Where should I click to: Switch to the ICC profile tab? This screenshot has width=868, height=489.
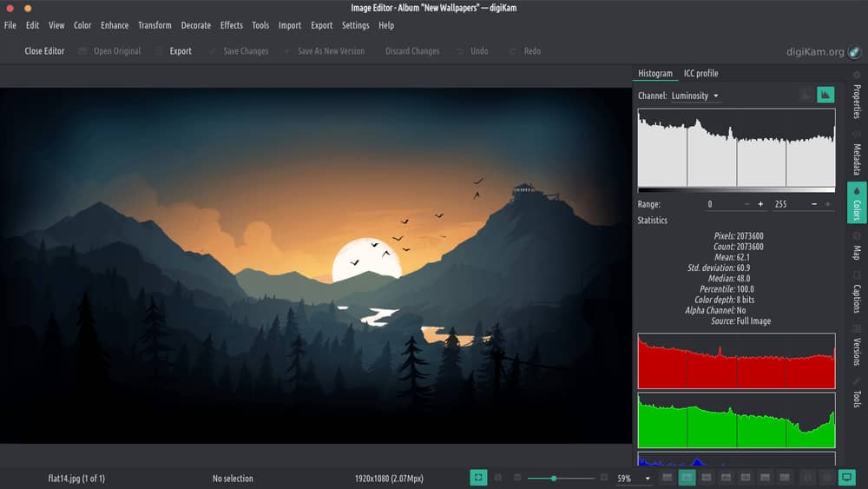coord(700,73)
